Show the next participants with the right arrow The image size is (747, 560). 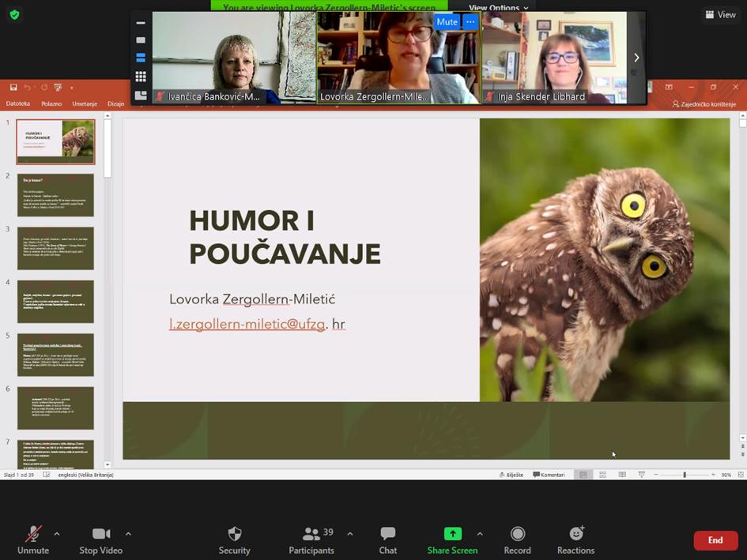pos(636,58)
